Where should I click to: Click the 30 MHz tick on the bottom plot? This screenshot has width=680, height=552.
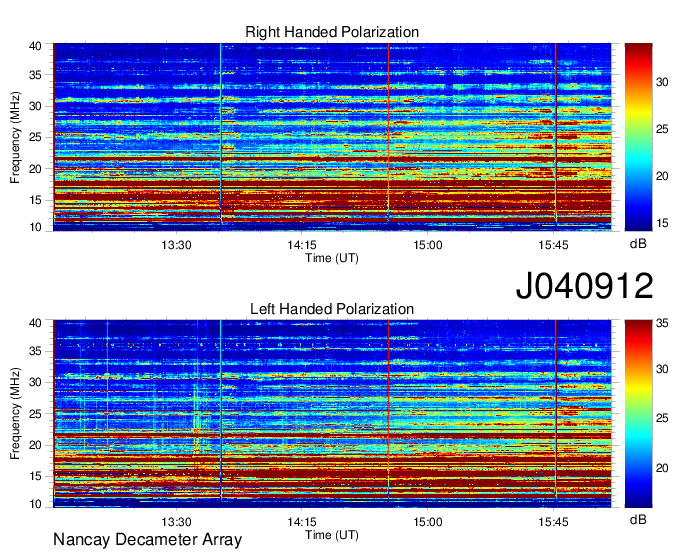click(35, 382)
